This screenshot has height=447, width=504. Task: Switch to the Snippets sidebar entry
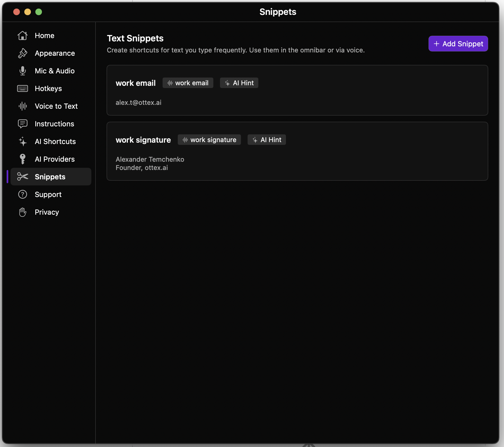tap(50, 177)
